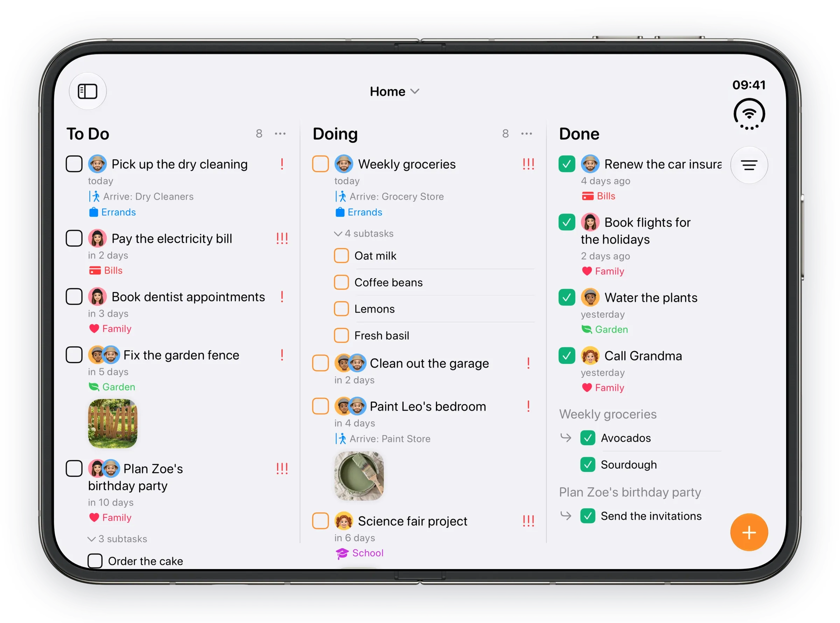Collapse the 3 subtasks list
Viewport: 840px width, 623px height.
click(x=117, y=539)
